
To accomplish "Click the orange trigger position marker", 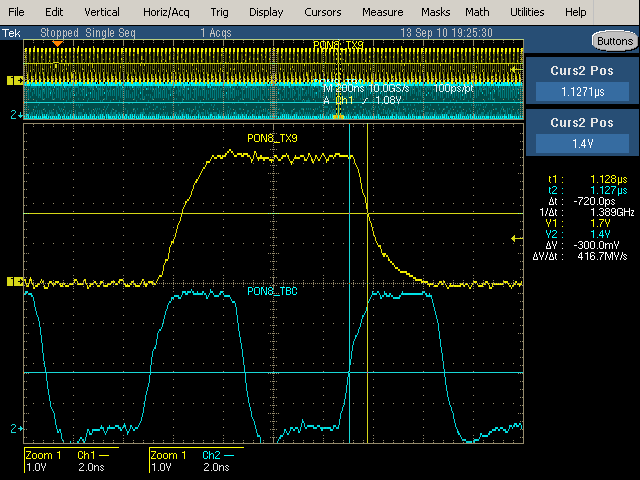I will tap(58, 44).
